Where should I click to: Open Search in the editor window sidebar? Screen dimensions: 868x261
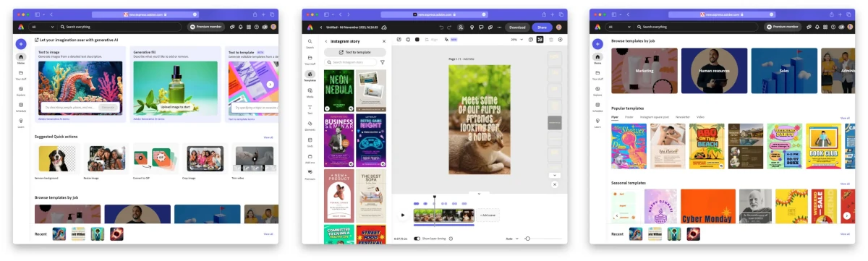point(310,43)
